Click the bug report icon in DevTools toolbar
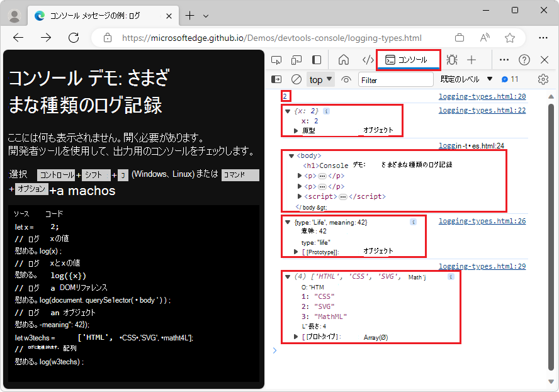Viewport: 559px width, 392px height. (x=451, y=59)
